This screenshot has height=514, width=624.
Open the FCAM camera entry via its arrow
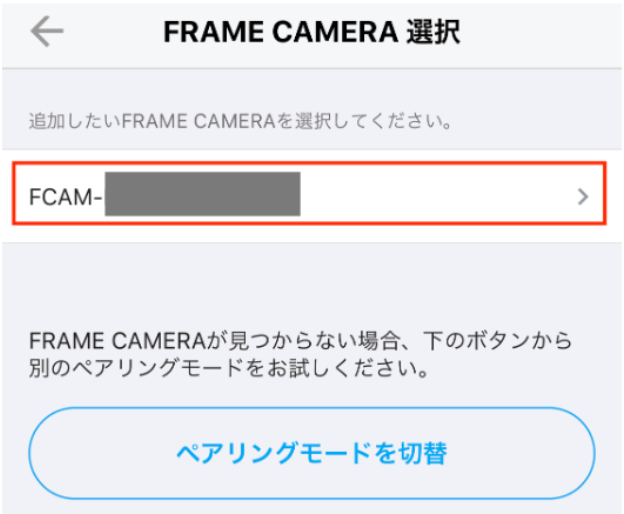(584, 197)
